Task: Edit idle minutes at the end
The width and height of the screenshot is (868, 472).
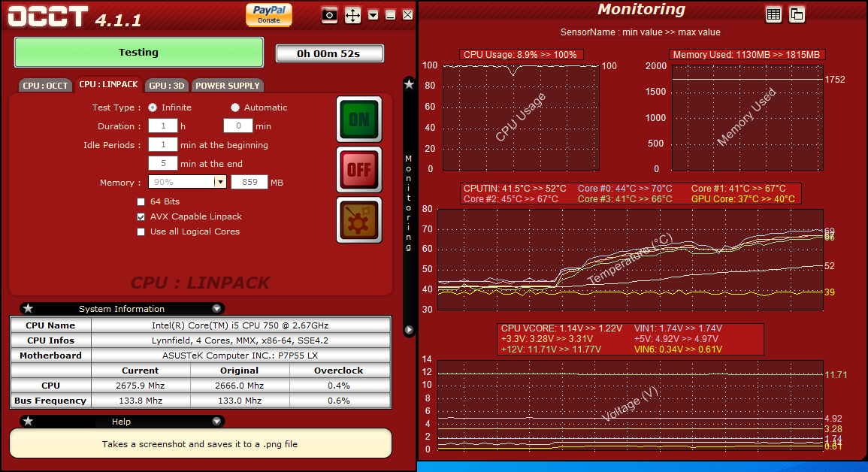Action: tap(163, 164)
